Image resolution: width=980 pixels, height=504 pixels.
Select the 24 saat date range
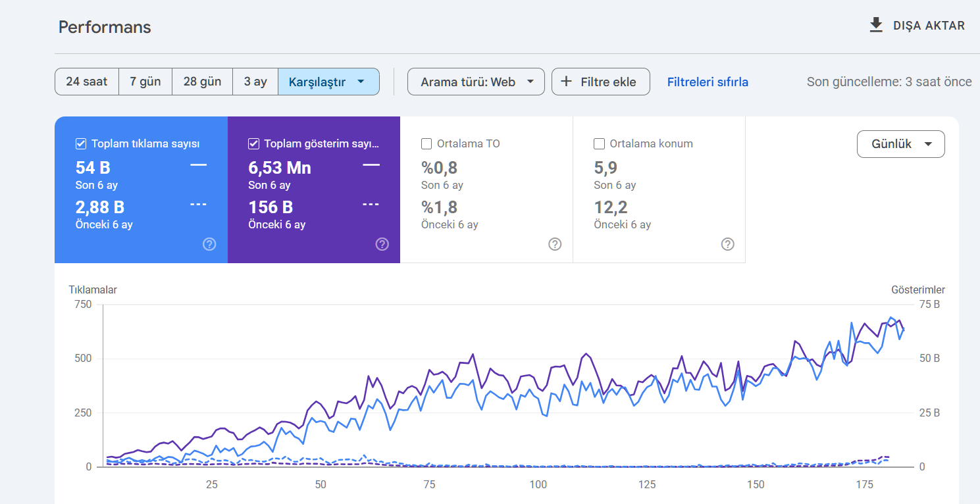pyautogui.click(x=87, y=82)
